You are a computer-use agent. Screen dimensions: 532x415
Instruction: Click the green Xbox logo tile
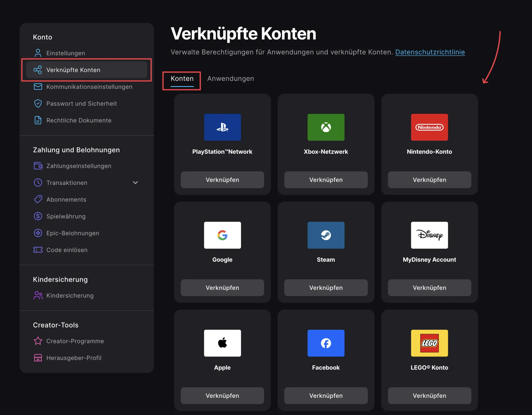pos(326,127)
